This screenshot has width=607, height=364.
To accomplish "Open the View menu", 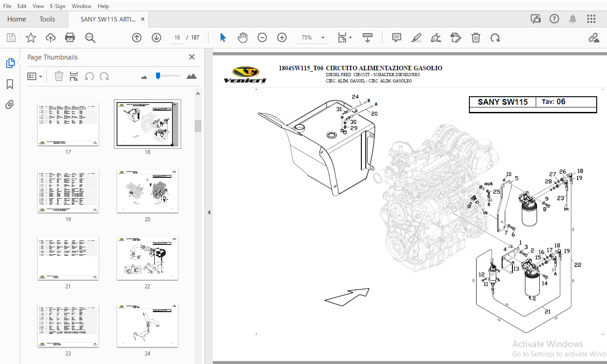I will click(x=39, y=6).
